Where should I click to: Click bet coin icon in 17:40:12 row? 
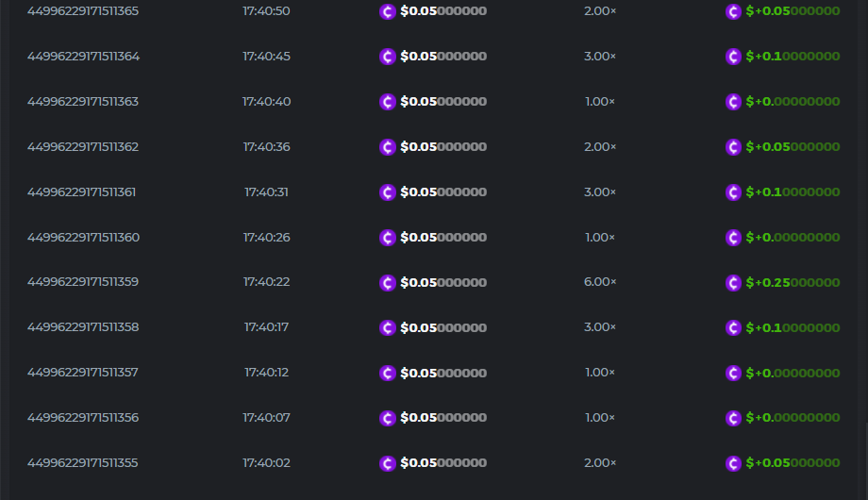[x=387, y=373]
